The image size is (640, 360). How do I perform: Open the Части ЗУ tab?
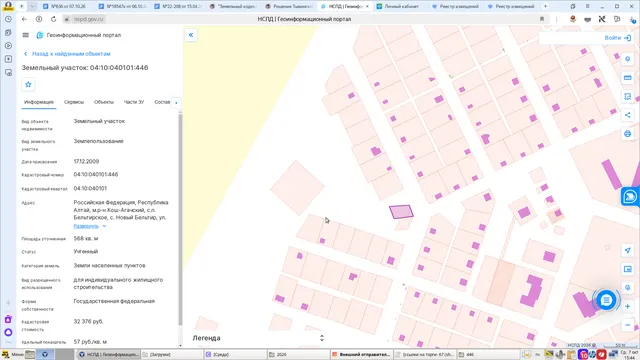click(x=134, y=102)
